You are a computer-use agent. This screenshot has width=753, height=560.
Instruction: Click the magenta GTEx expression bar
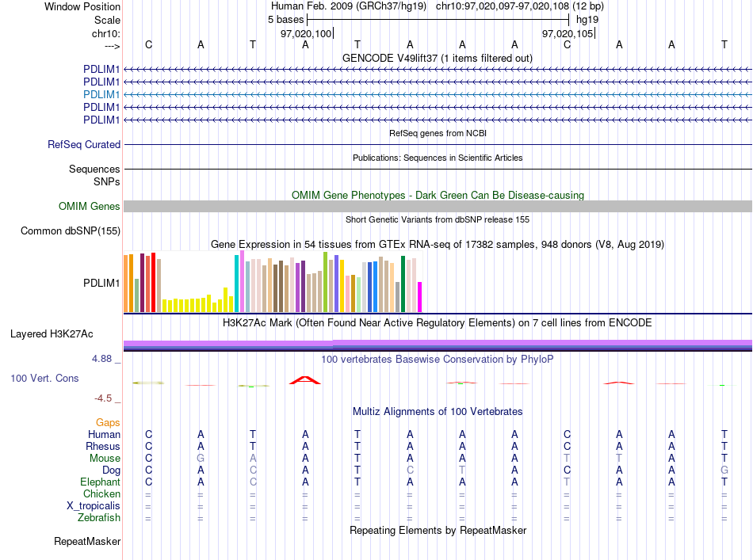[x=420, y=297]
